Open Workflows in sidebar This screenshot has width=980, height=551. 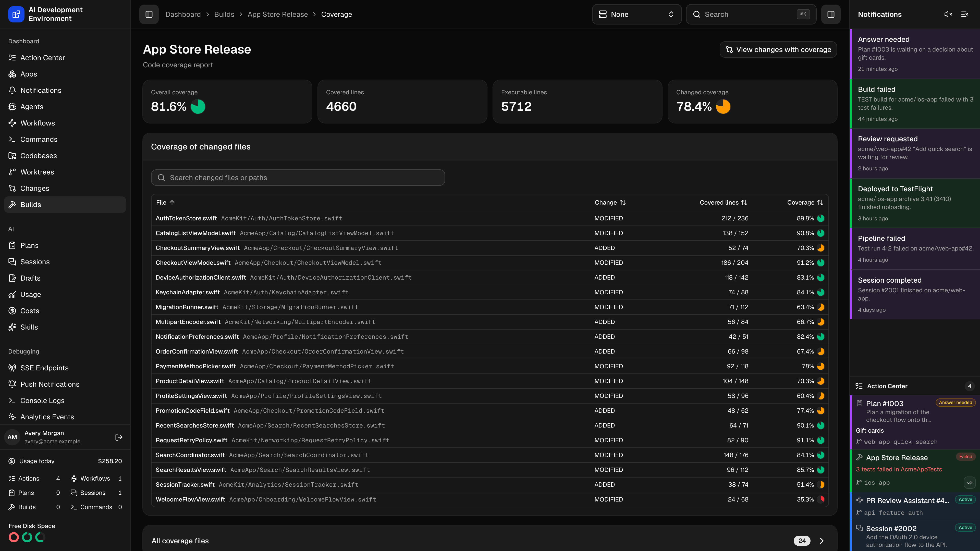[65, 123]
